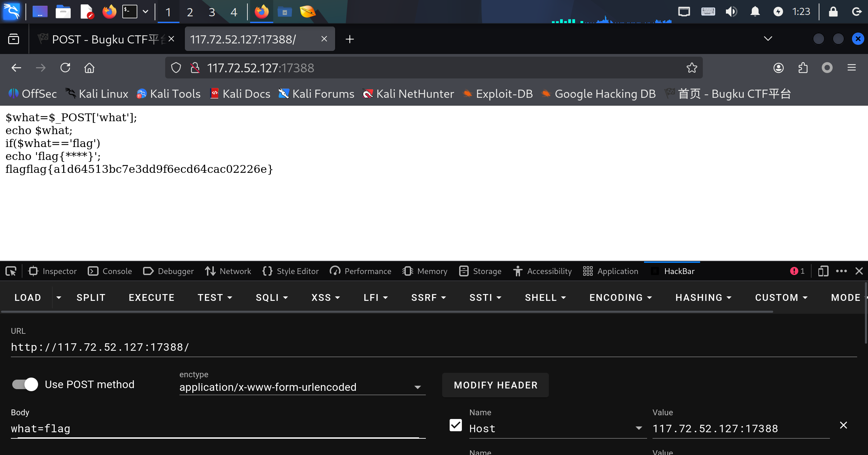Toggle the Use POST method switch
The height and width of the screenshot is (455, 868).
[25, 384]
